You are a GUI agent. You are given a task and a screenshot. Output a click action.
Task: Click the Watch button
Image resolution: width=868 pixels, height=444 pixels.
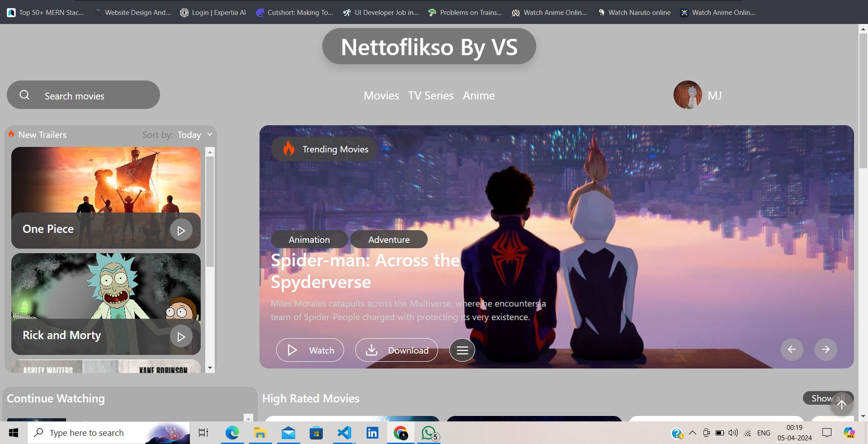coord(310,350)
